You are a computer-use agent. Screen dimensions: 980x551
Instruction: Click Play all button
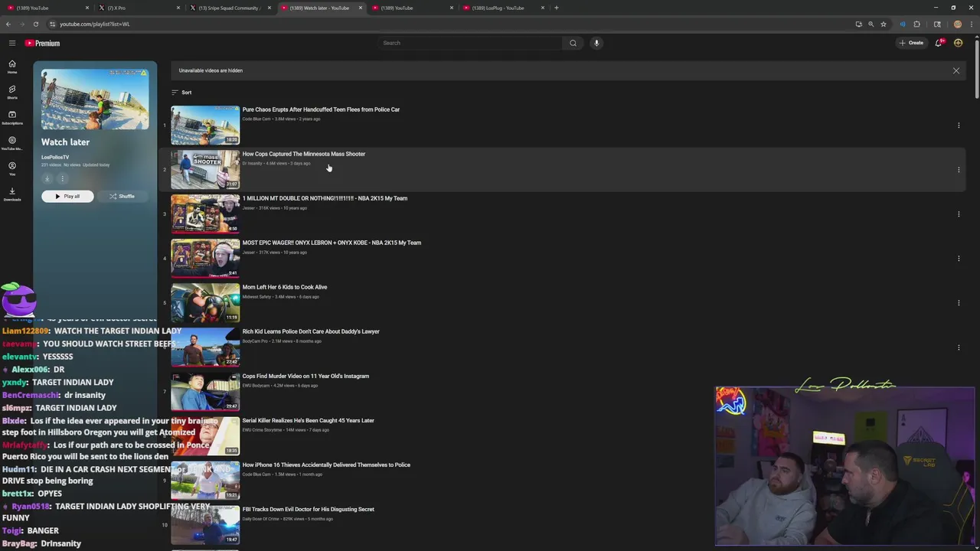(67, 197)
